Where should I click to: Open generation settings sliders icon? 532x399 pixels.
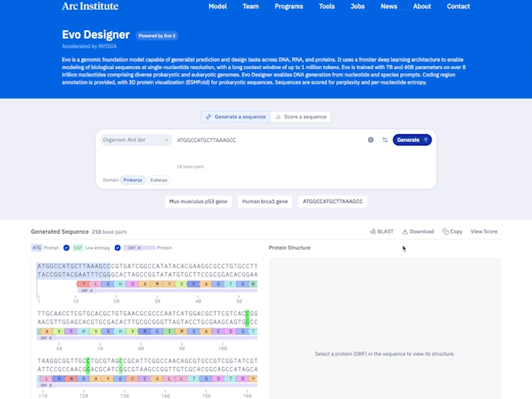click(x=385, y=140)
